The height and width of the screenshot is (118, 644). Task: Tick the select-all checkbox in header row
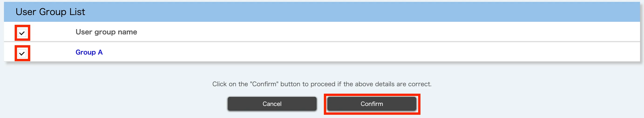(22, 33)
